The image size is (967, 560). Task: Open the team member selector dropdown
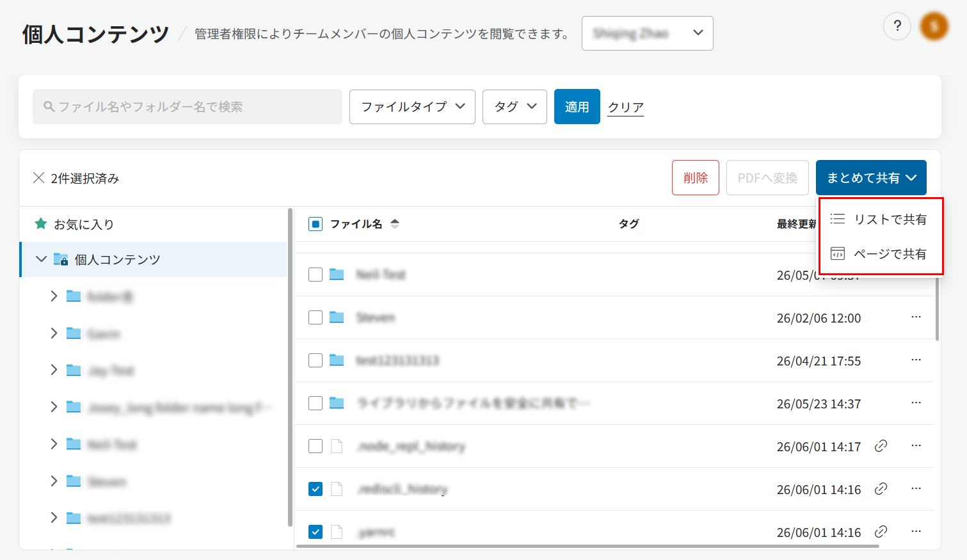647,33
